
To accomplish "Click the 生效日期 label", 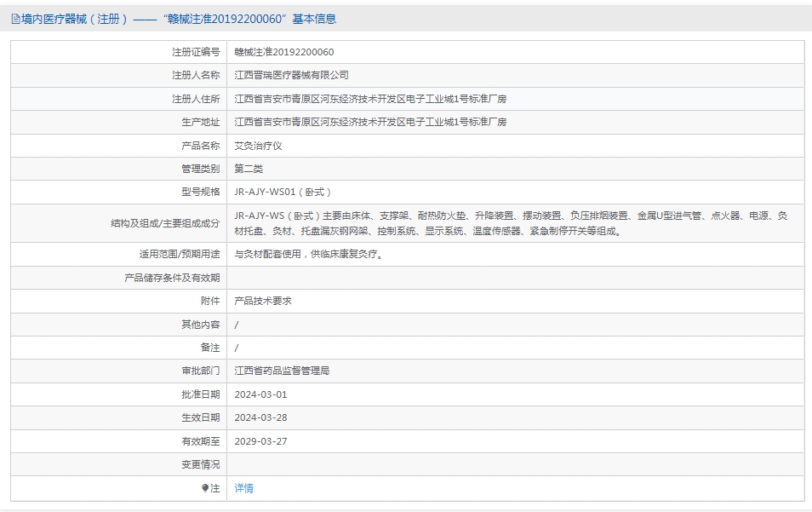I will click(201, 417).
